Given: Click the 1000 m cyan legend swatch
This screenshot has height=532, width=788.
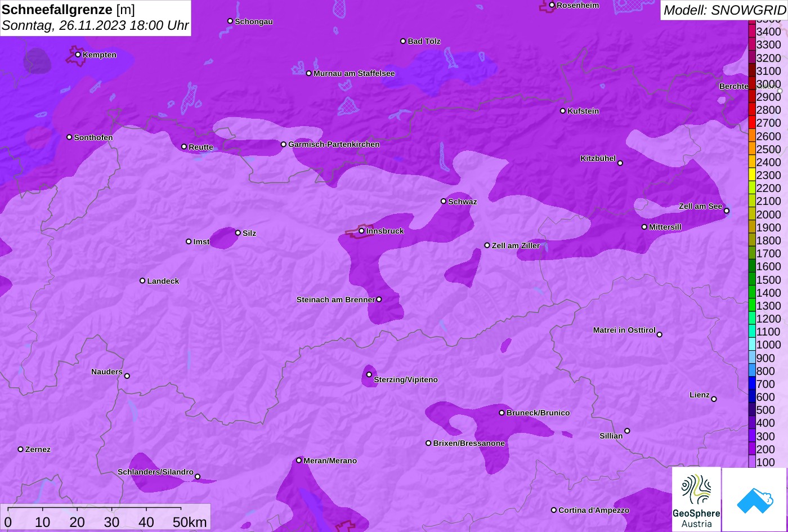Looking at the screenshot, I should pos(751,345).
